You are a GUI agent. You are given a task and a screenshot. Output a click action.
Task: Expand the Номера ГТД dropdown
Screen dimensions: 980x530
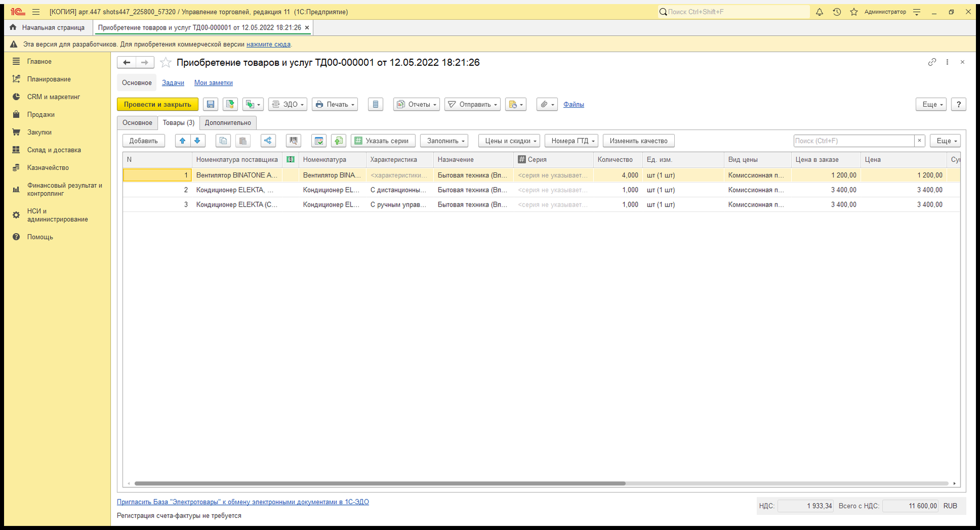point(571,141)
